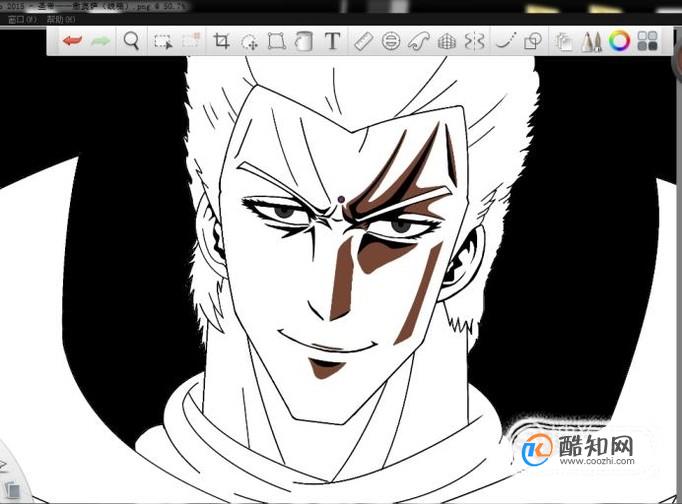Toggle the Ellipse guide
Viewport: 682px width, 504px height.
[x=391, y=41]
